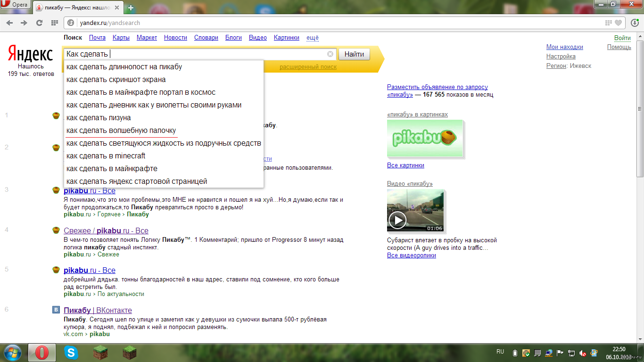Play the Субарист video with the play button

pyautogui.click(x=397, y=220)
